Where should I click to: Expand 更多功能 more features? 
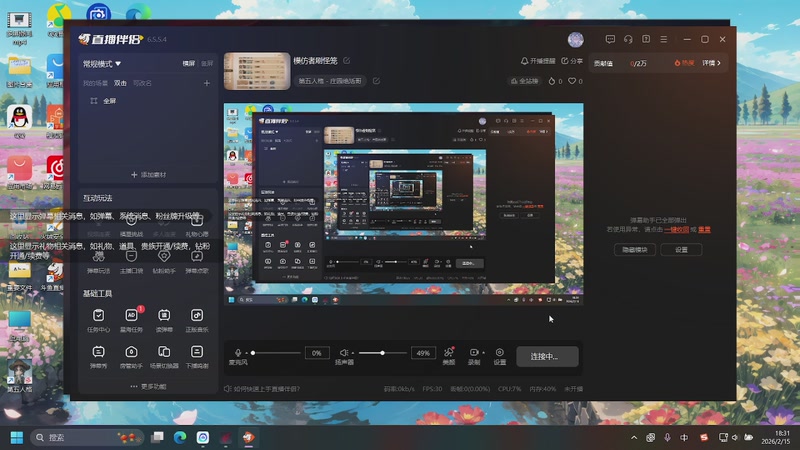point(148,386)
